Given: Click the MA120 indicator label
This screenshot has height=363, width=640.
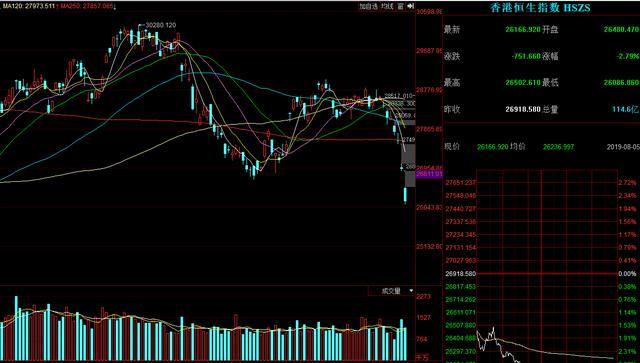Looking at the screenshot, I should 29,7.
